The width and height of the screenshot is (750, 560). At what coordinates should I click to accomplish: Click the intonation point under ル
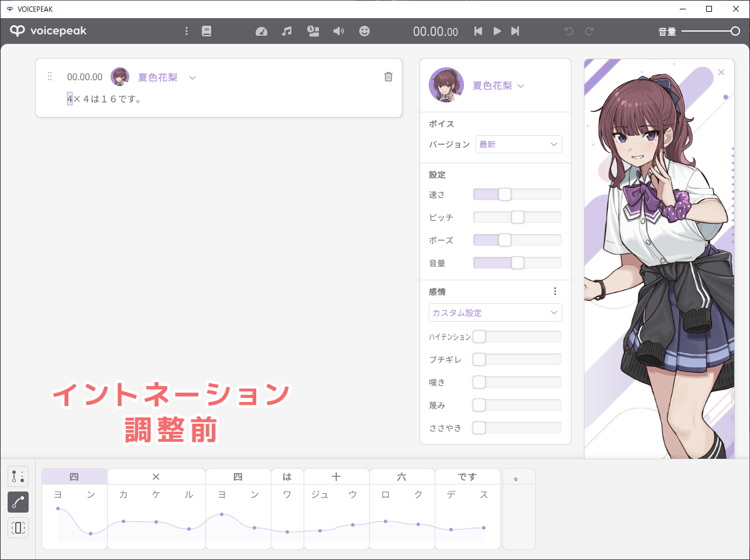[x=189, y=529]
